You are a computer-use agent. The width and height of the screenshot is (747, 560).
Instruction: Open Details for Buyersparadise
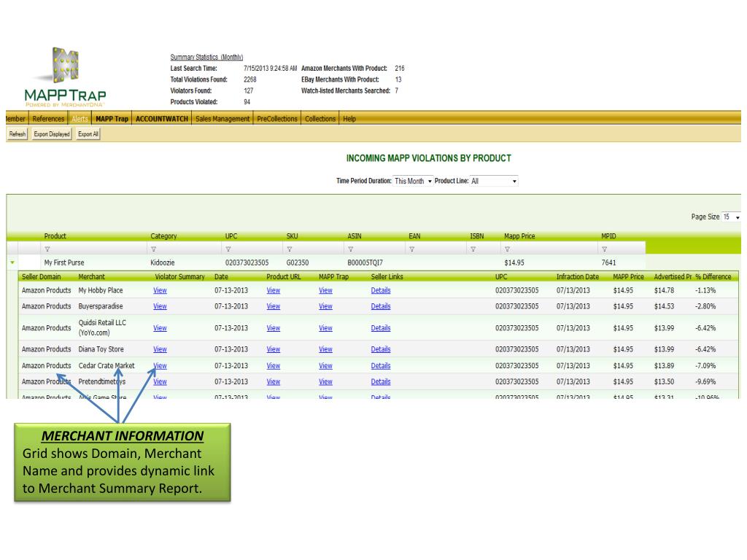(381, 306)
